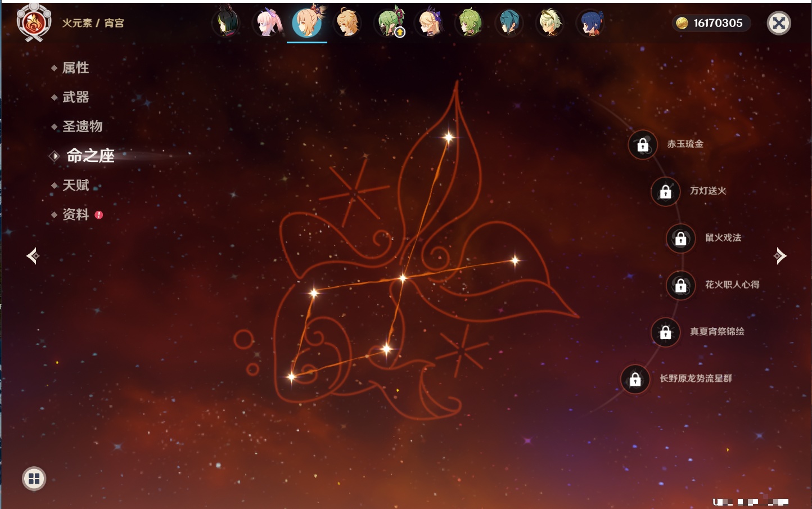The width and height of the screenshot is (812, 509).
Task: Select the 命之座 constellation menu
Action: (x=90, y=156)
